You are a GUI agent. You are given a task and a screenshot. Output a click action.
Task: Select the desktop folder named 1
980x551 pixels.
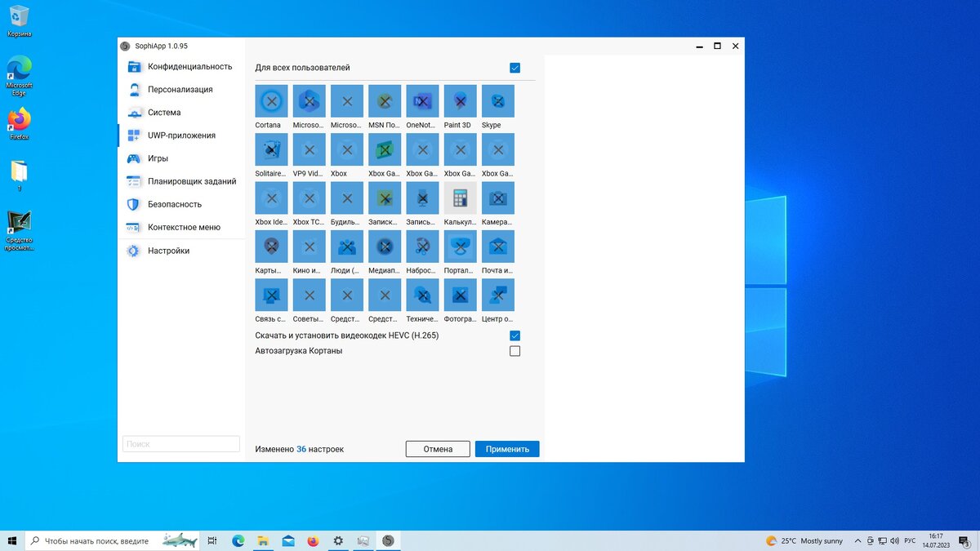(20, 176)
